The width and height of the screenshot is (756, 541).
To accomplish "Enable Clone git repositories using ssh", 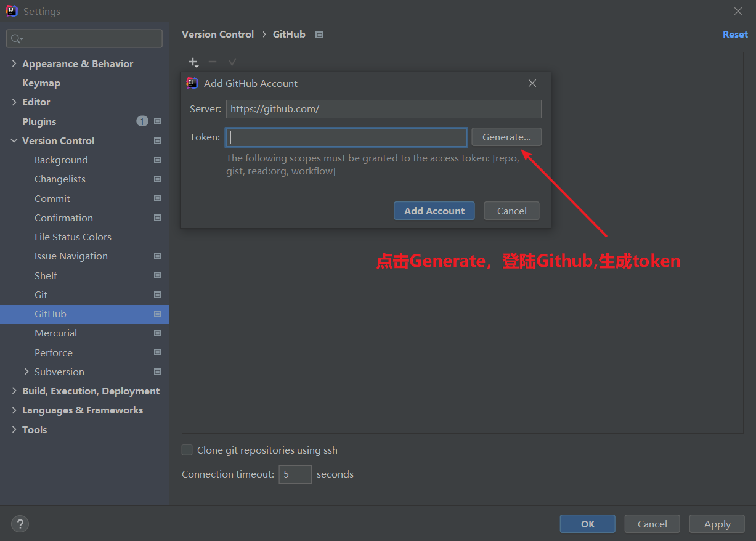I will [x=187, y=450].
